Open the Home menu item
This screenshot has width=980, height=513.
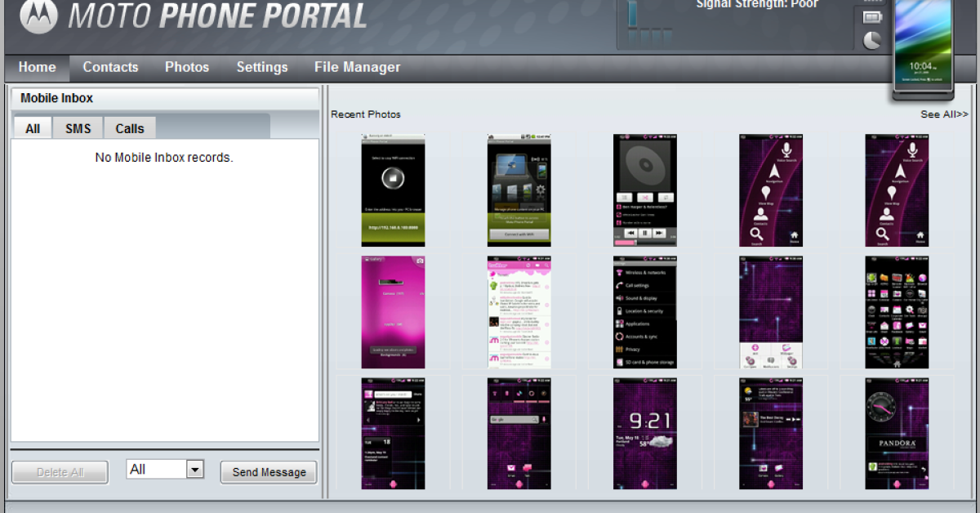[x=37, y=68]
